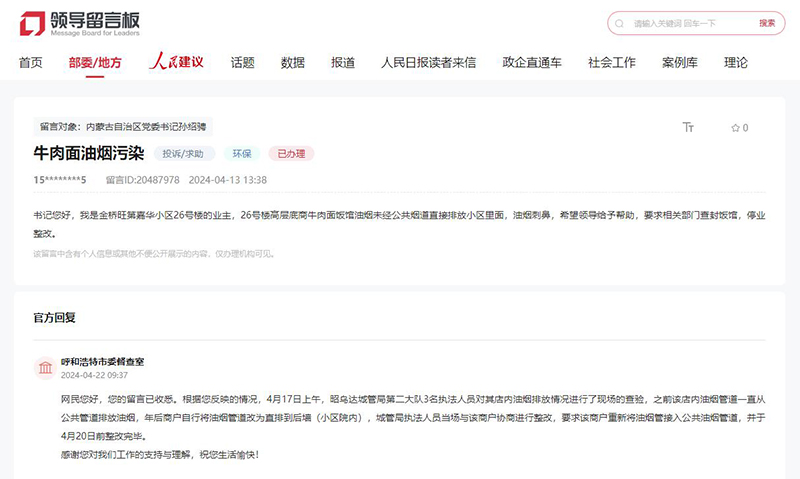Image resolution: width=800 pixels, height=479 pixels.
Task: Click the replier name 呼和浩特市委督查室
Action: [103, 362]
